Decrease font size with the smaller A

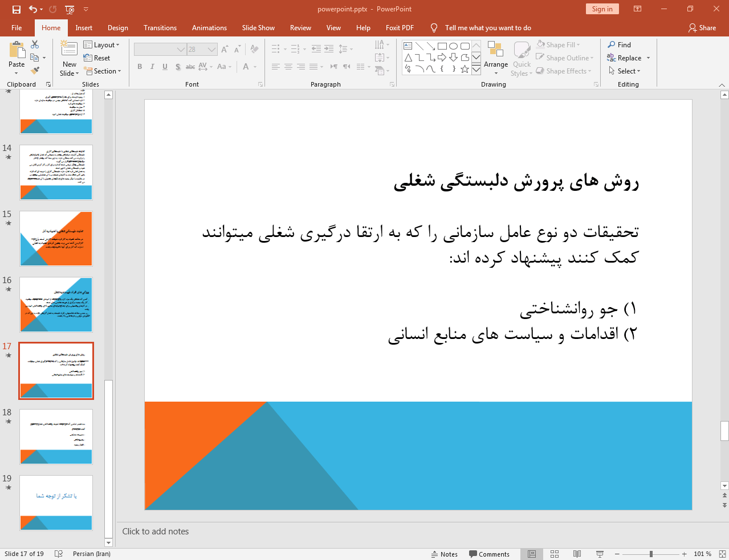pos(237,50)
